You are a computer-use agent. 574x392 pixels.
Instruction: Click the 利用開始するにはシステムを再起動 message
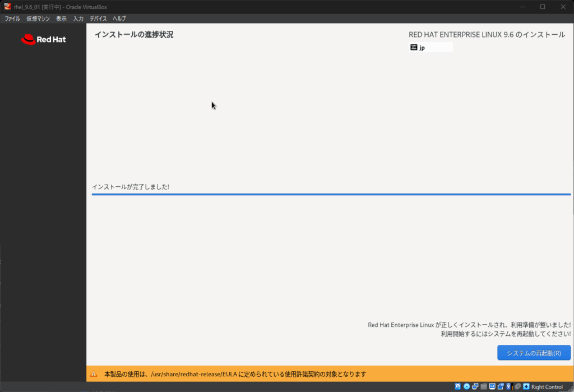[506, 334]
